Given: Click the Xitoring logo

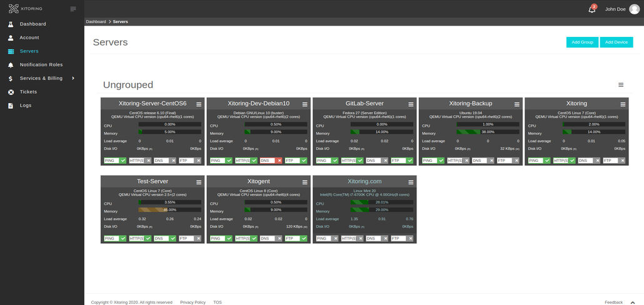Looking at the screenshot, I should (x=26, y=9).
